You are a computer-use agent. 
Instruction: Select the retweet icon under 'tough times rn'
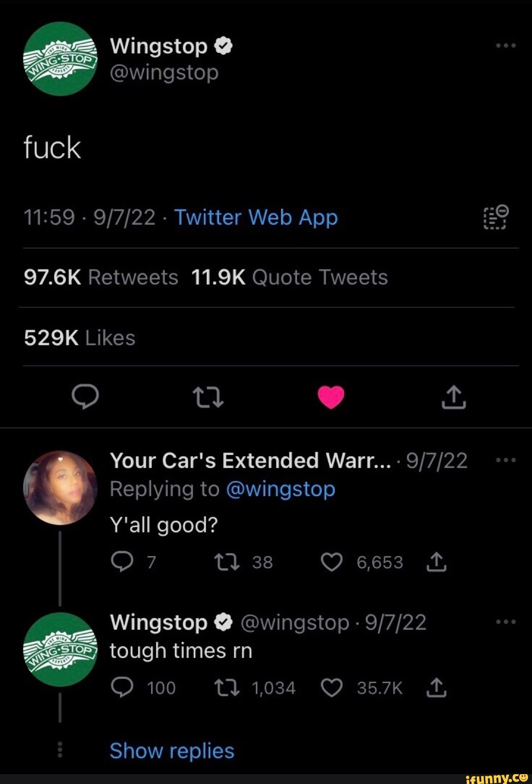point(227,687)
